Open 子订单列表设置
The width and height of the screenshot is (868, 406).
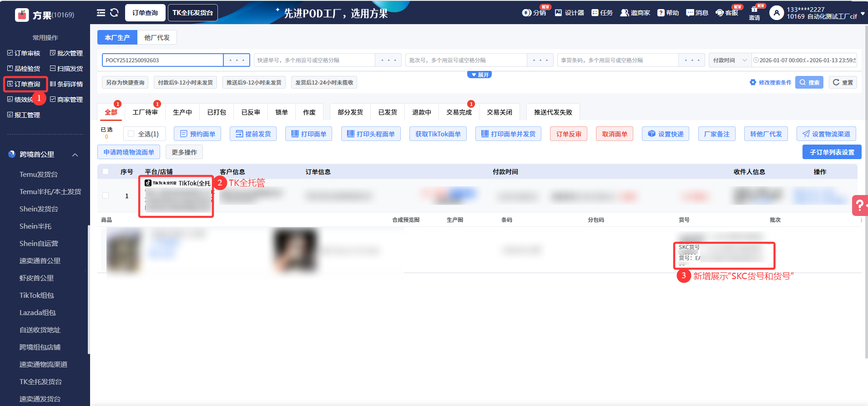(832, 152)
